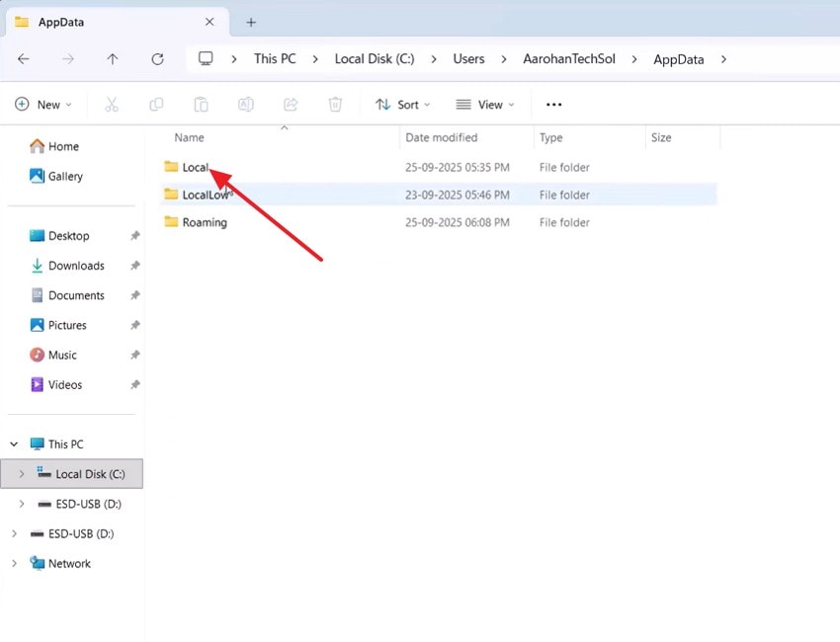This screenshot has height=642, width=840.
Task: Expand the chevron after AppData in address bar
Action: click(724, 59)
